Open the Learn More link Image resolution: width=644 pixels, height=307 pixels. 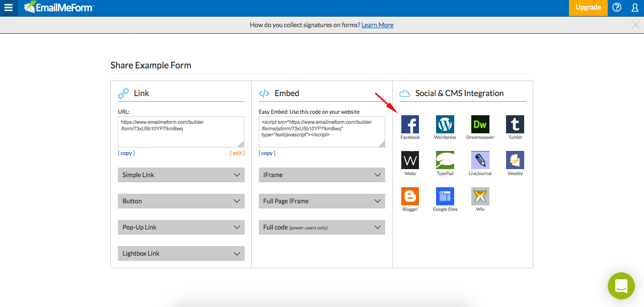pos(377,24)
